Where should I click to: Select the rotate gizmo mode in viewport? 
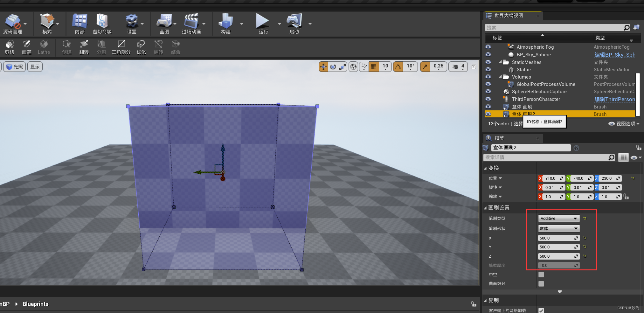[x=333, y=67]
